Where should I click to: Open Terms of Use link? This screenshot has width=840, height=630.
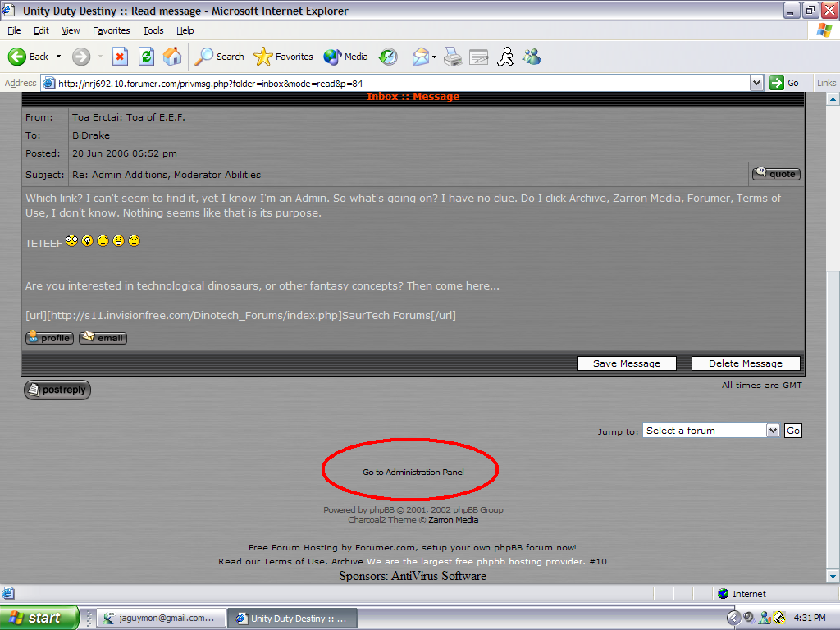[x=294, y=561]
